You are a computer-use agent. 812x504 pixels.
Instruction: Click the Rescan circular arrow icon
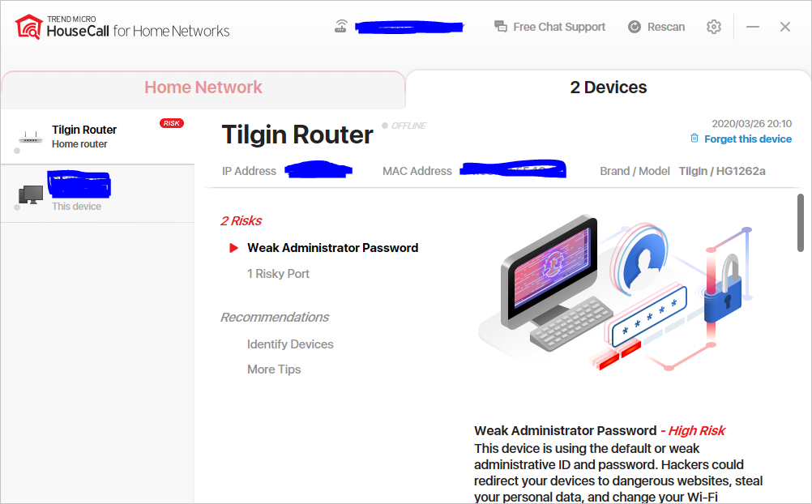[635, 27]
